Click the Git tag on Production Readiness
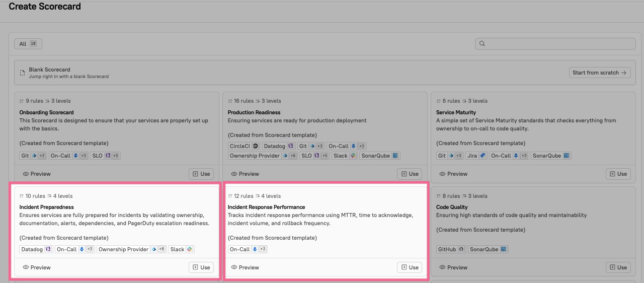The image size is (644, 283). (311, 146)
